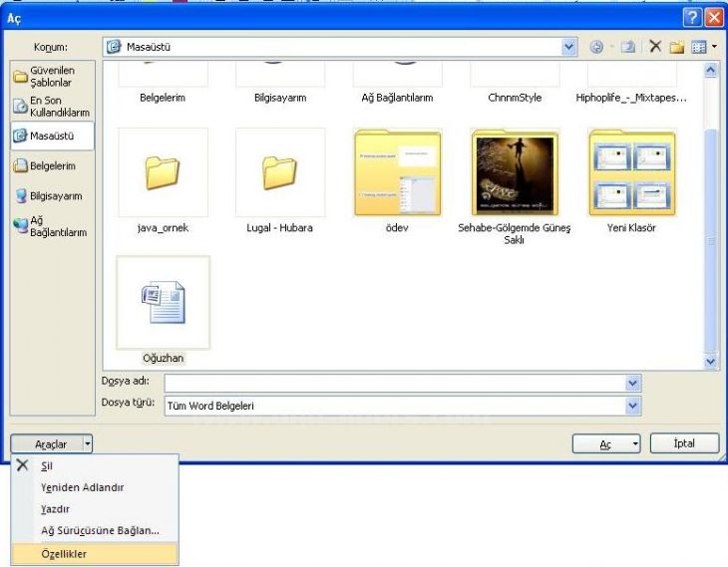Select the Oğuzhan Word document
Image resolution: width=728 pixels, height=567 pixels.
(x=163, y=303)
